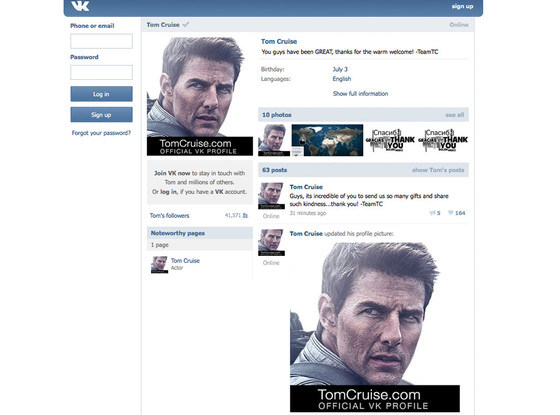
Task: Open the world map photo thumbnail
Action: tap(327, 140)
